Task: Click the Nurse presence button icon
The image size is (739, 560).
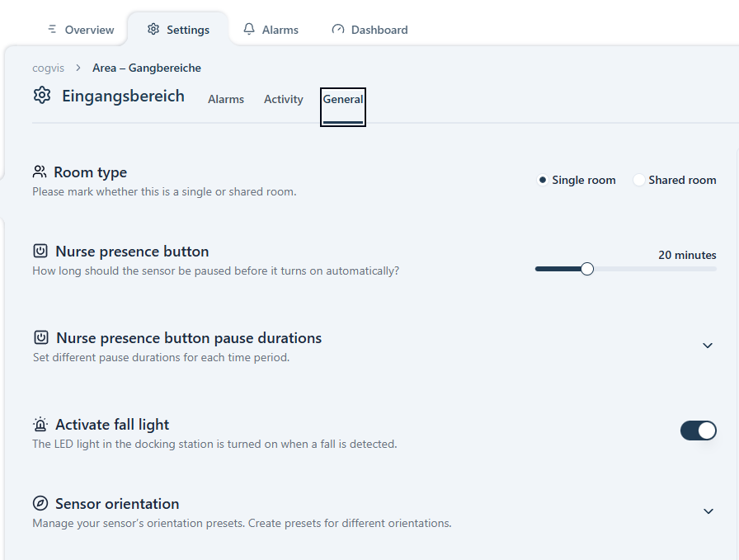Action: [40, 252]
